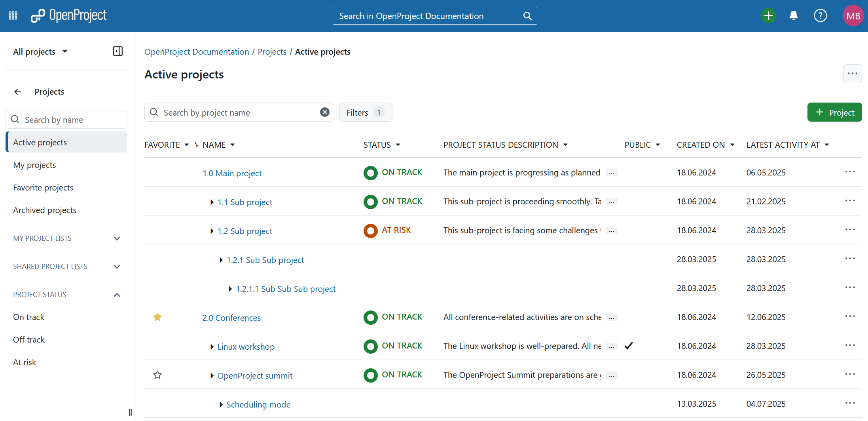Open the Linux workshop project link

(x=246, y=347)
